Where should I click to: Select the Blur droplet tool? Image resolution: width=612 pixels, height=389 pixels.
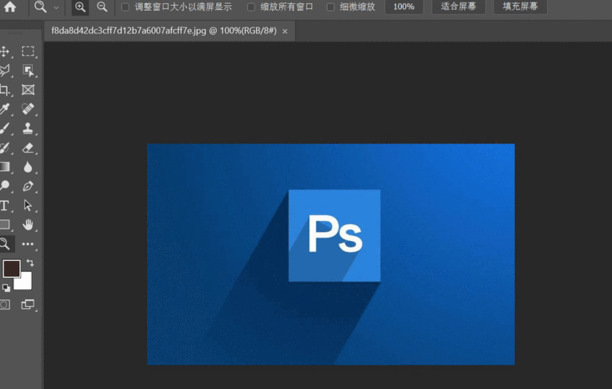(x=28, y=167)
